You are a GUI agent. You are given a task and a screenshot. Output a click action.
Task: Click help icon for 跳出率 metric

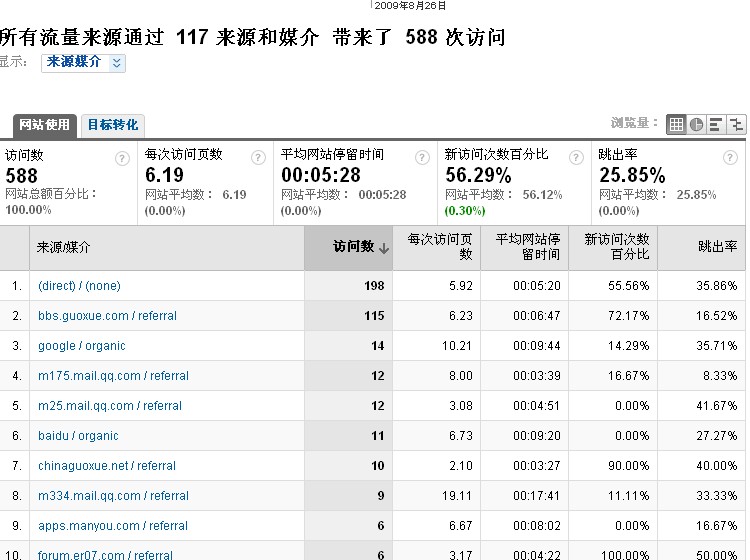[727, 158]
